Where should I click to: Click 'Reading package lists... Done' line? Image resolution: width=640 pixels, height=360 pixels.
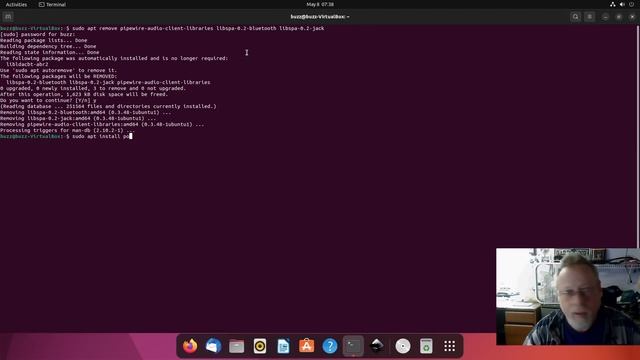point(43,40)
